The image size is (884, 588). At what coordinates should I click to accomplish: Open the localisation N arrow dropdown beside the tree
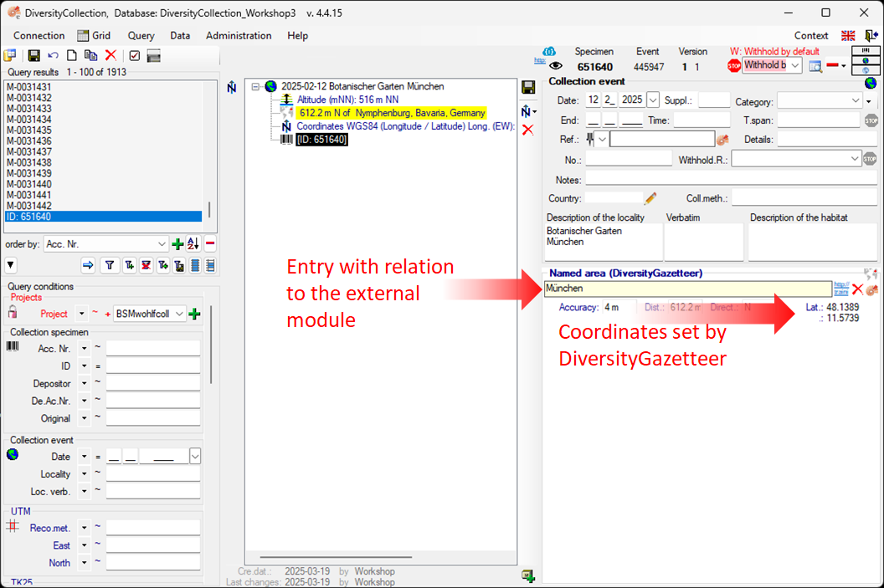coord(529,111)
